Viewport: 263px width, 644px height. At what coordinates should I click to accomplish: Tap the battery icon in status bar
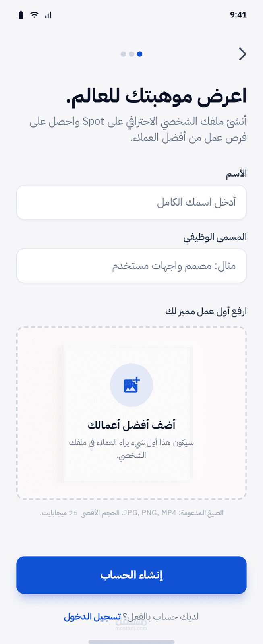click(x=21, y=15)
